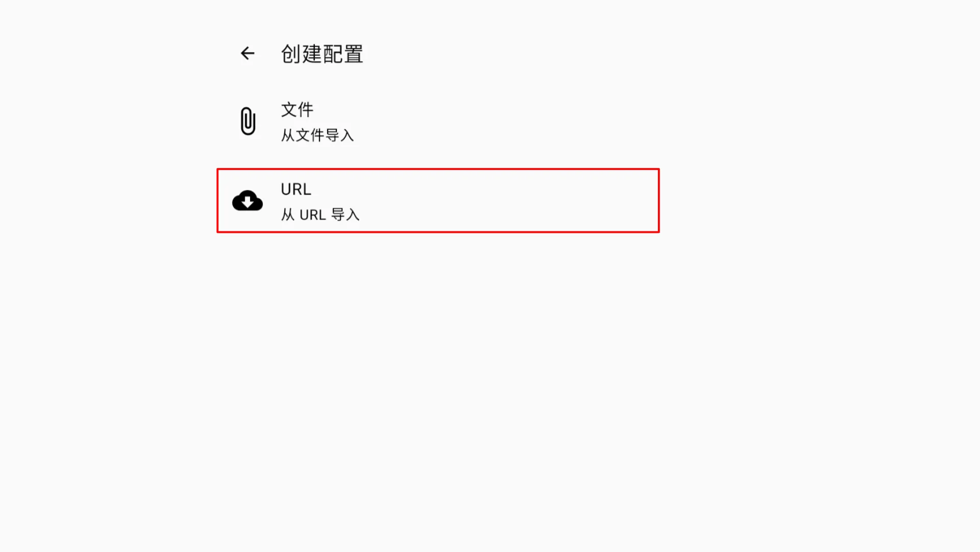The height and width of the screenshot is (552, 980).
Task: Click the 从 URL 导入 subtitle text
Action: tap(320, 214)
